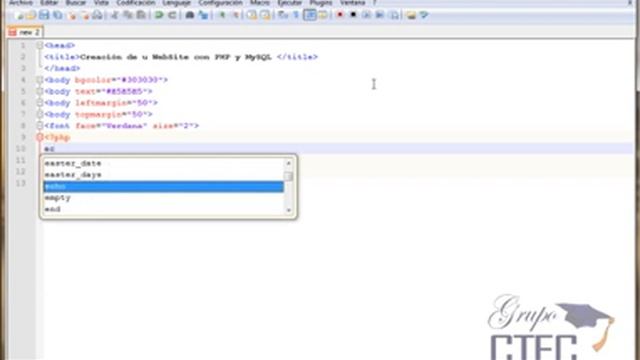
Task: Open the Ejecutar menu
Action: point(289,2)
